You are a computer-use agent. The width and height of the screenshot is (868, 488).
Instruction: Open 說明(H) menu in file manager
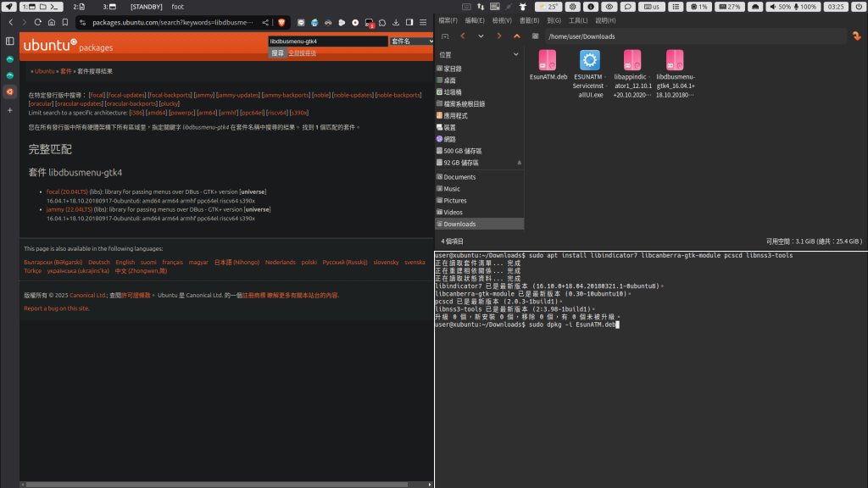[x=605, y=20]
